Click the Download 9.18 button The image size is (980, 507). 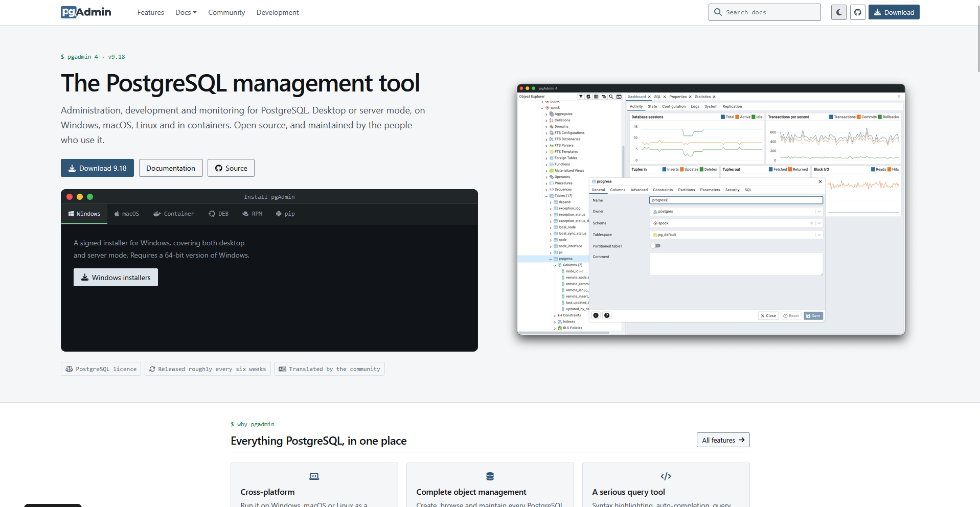coord(97,168)
